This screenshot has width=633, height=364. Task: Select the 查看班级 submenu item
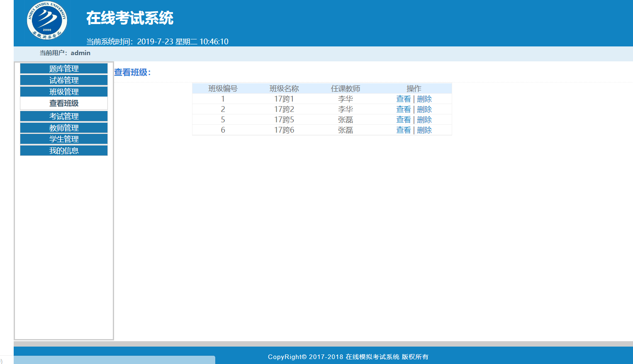pos(64,103)
